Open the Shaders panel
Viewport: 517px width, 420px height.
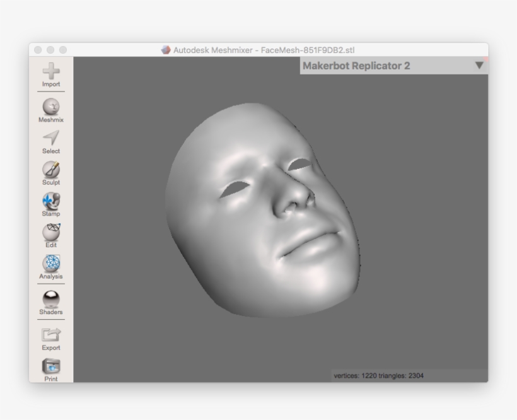50,299
